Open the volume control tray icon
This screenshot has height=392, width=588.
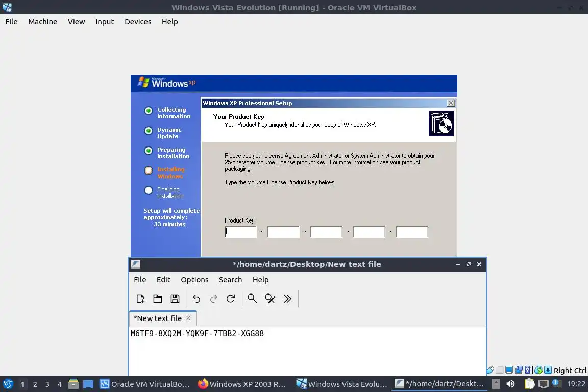coord(510,384)
